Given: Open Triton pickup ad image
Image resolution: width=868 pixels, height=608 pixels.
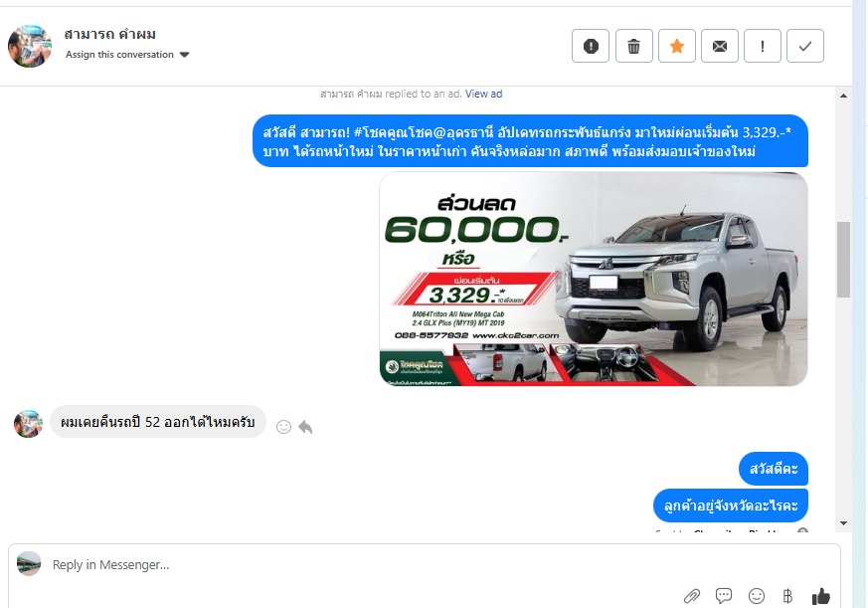Looking at the screenshot, I should (594, 279).
